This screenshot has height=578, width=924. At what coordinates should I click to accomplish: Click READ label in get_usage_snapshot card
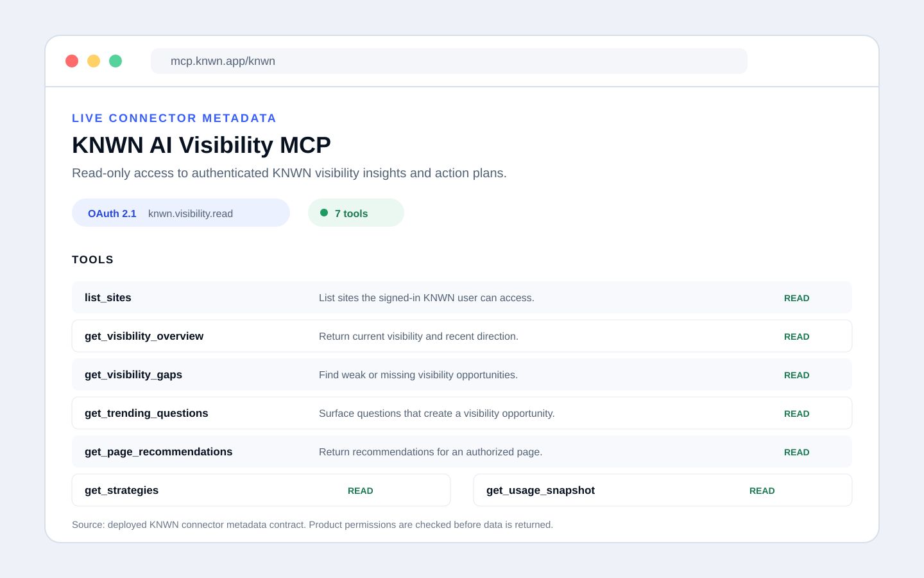[x=762, y=491]
